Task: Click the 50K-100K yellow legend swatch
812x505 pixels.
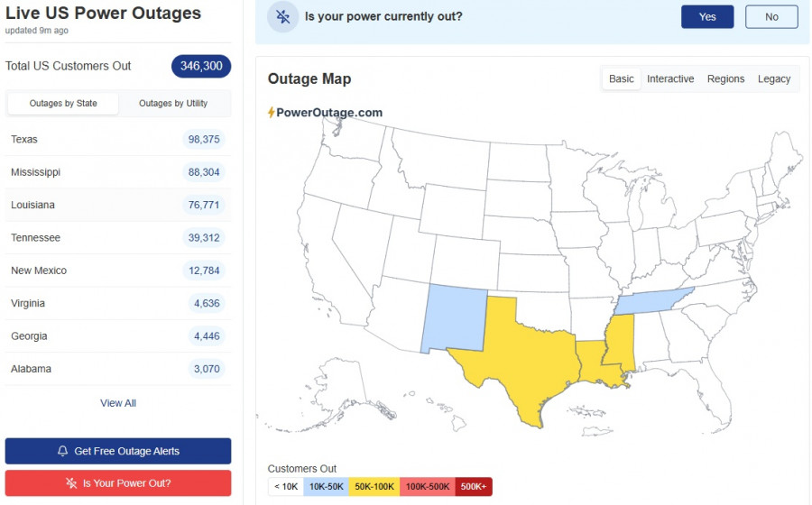Action: click(374, 487)
